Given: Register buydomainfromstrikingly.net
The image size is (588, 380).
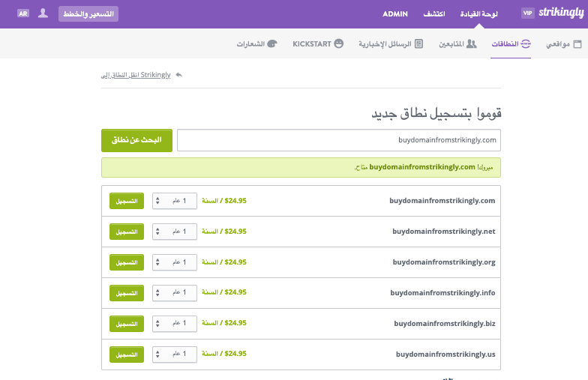Looking at the screenshot, I should tap(127, 232).
